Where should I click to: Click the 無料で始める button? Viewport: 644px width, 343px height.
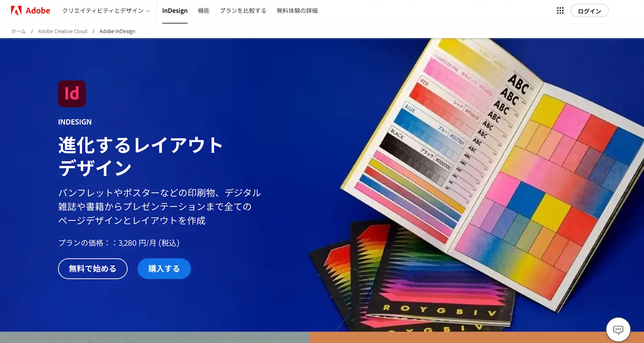click(93, 269)
